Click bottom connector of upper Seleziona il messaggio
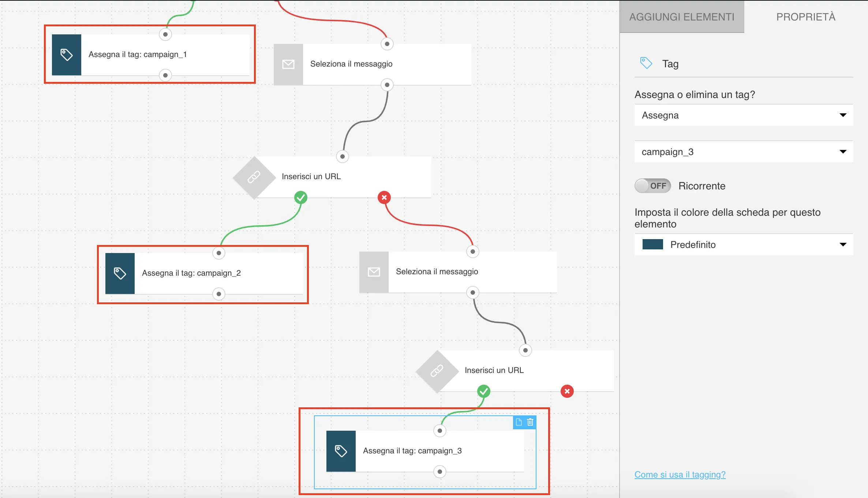868x498 pixels. click(387, 85)
